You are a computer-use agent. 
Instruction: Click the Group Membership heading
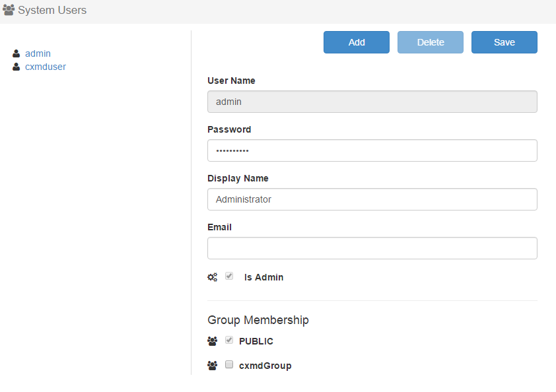[258, 320]
